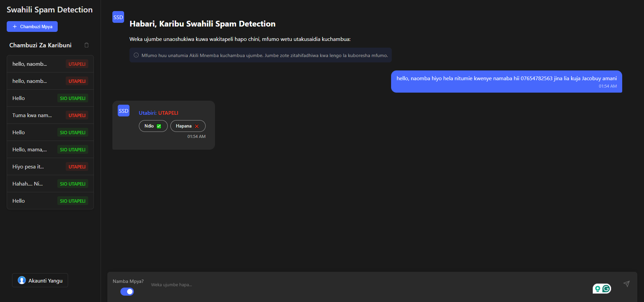Image resolution: width=644 pixels, height=302 pixels.
Task: Clear recent analyses using the trash icon
Action: [87, 45]
